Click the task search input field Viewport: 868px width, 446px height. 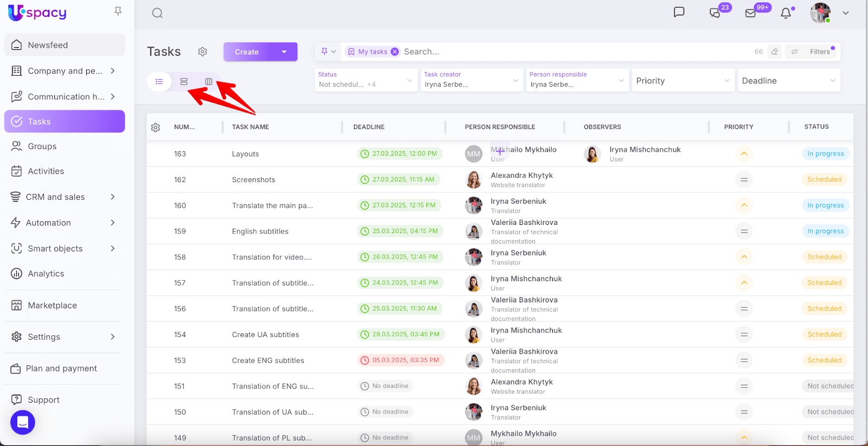pos(542,51)
